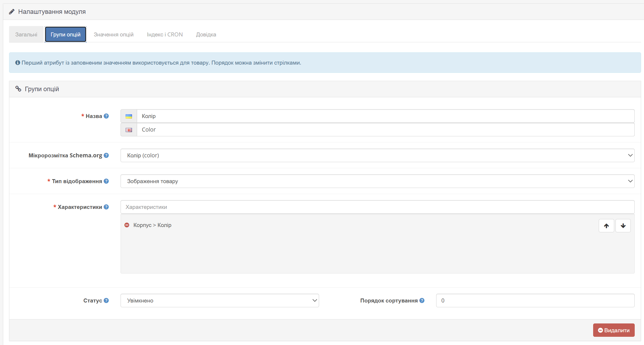This screenshot has width=644, height=345.
Task: Click the pencil icon beside Налаштування модуля
Action: click(x=11, y=12)
